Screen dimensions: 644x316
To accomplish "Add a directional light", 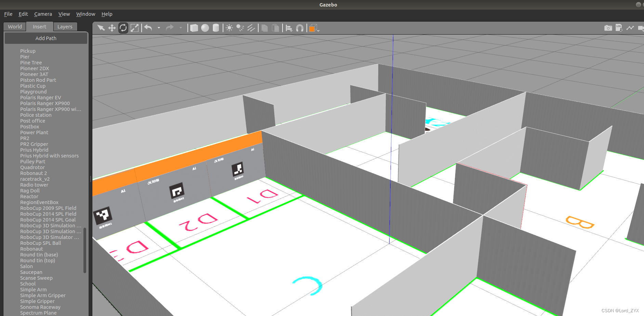I will click(251, 28).
